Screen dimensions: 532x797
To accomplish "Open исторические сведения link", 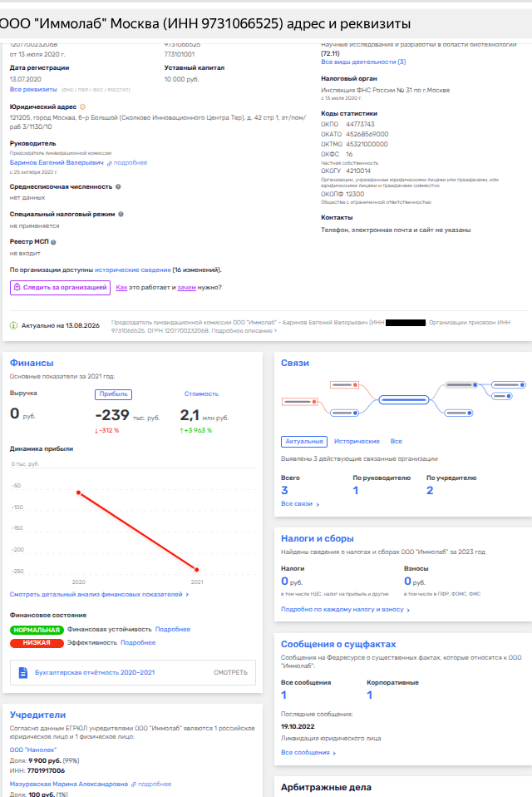I will coord(132,270).
